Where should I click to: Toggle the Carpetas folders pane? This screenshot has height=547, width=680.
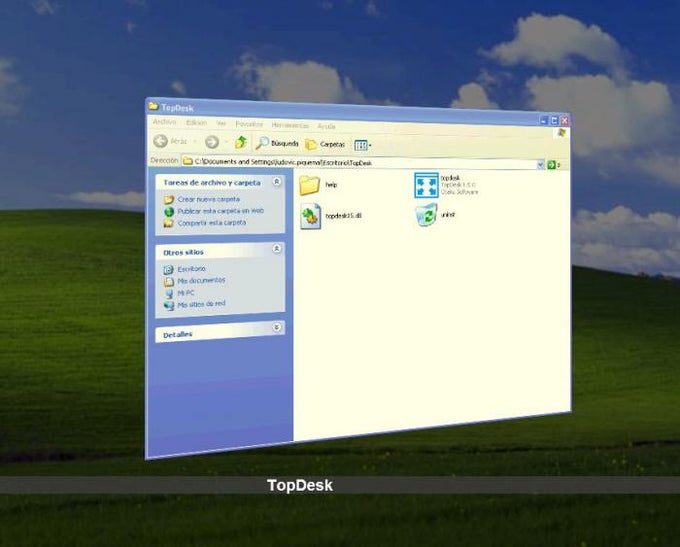(325, 144)
